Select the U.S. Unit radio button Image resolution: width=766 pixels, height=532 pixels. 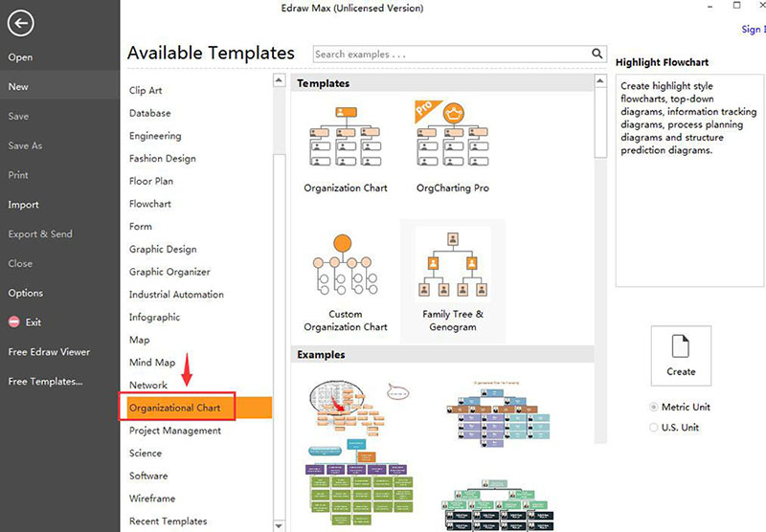654,428
